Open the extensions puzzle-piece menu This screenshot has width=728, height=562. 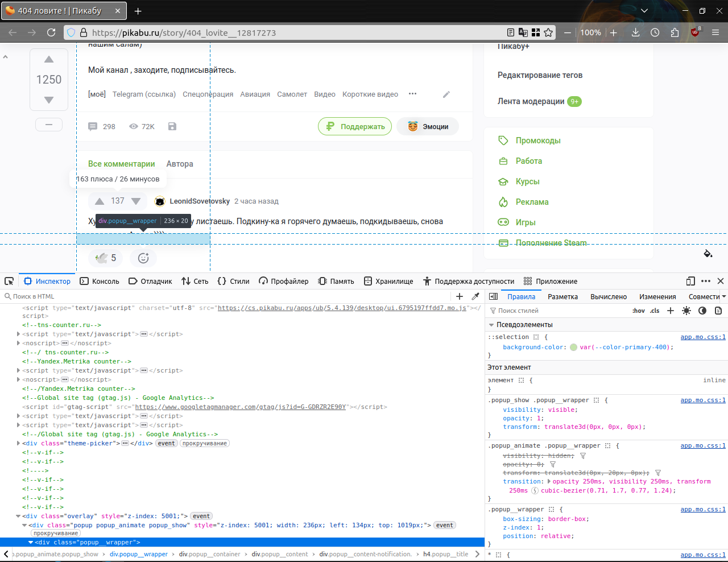click(x=675, y=32)
